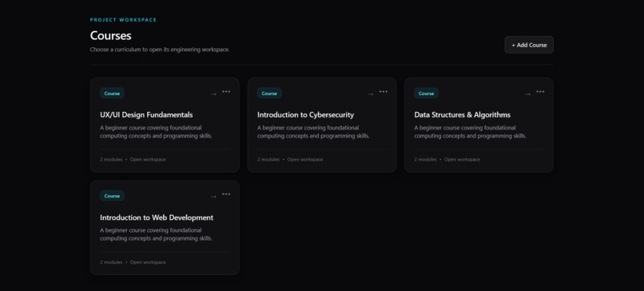The width and height of the screenshot is (644, 291).
Task: Click the arrow icon on Introduction to Cybersecurity card
Action: [x=371, y=94]
